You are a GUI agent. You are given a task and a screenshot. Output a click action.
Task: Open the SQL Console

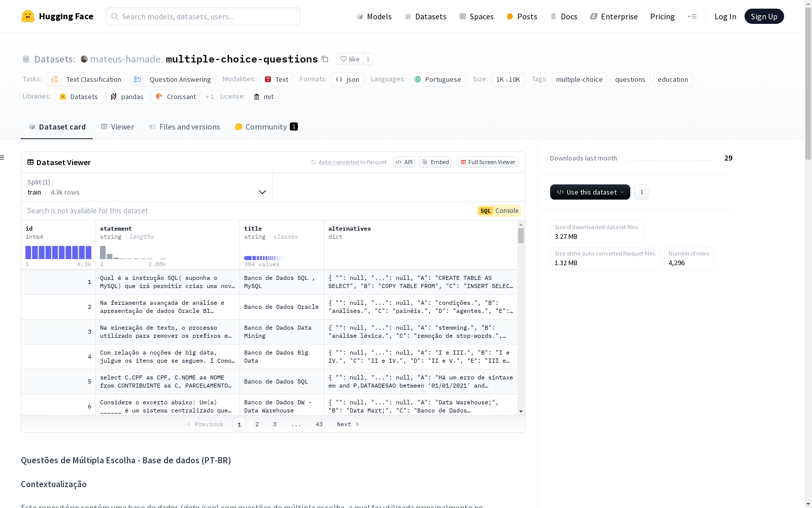(x=499, y=210)
